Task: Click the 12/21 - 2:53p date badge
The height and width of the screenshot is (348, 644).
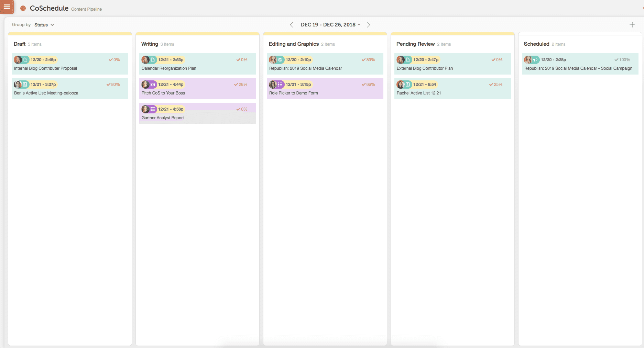Action: 171,60
